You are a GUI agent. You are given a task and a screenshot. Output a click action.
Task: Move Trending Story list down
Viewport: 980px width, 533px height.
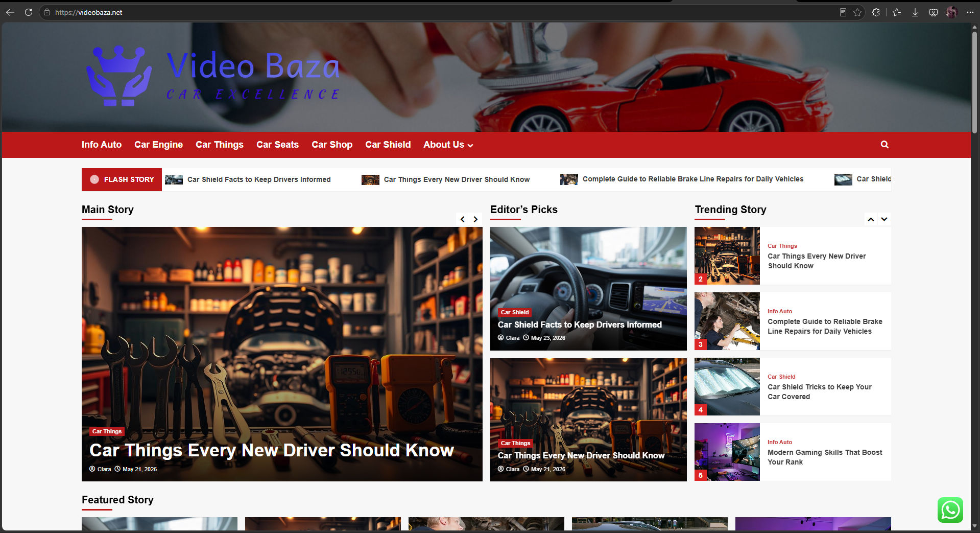(x=884, y=219)
